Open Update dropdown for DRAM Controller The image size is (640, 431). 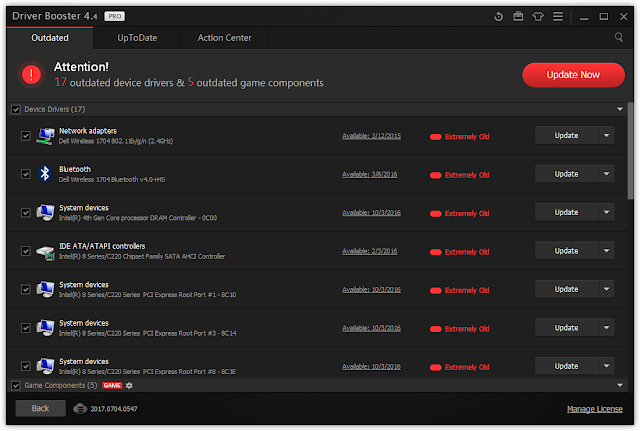point(607,212)
